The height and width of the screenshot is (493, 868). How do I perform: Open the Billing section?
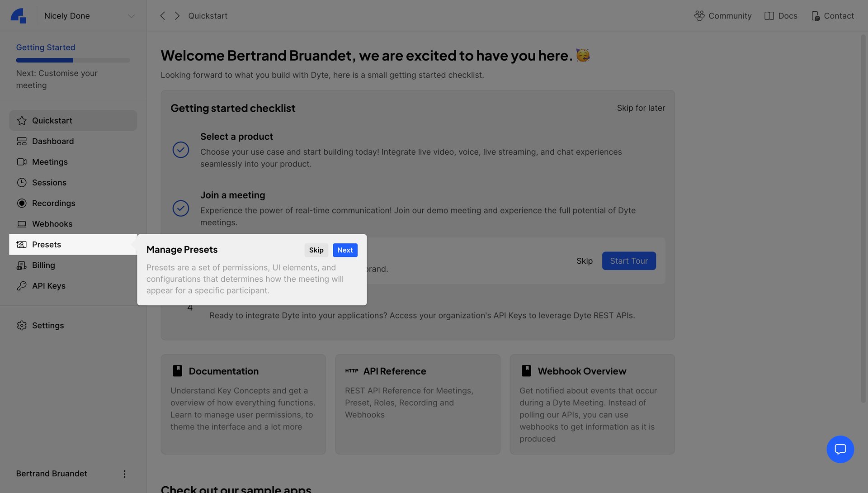point(43,265)
